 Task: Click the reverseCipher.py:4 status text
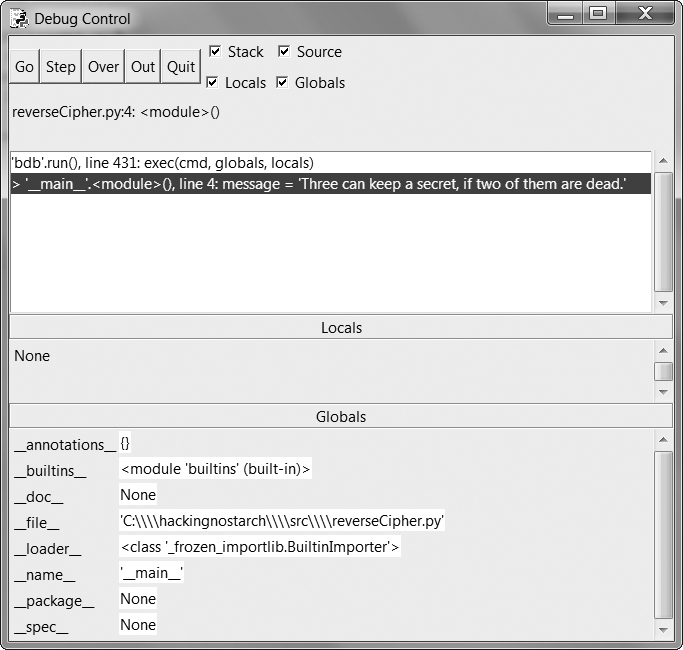pyautogui.click(x=116, y=112)
